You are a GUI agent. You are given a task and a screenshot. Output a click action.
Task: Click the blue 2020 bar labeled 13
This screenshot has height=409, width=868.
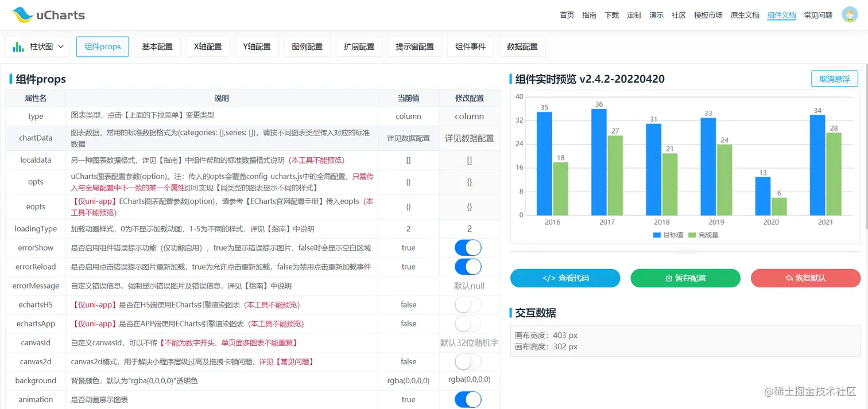763,196
